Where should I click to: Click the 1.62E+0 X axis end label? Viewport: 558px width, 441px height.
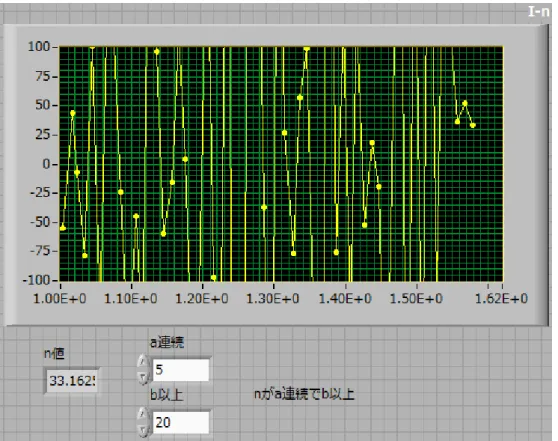pos(501,298)
